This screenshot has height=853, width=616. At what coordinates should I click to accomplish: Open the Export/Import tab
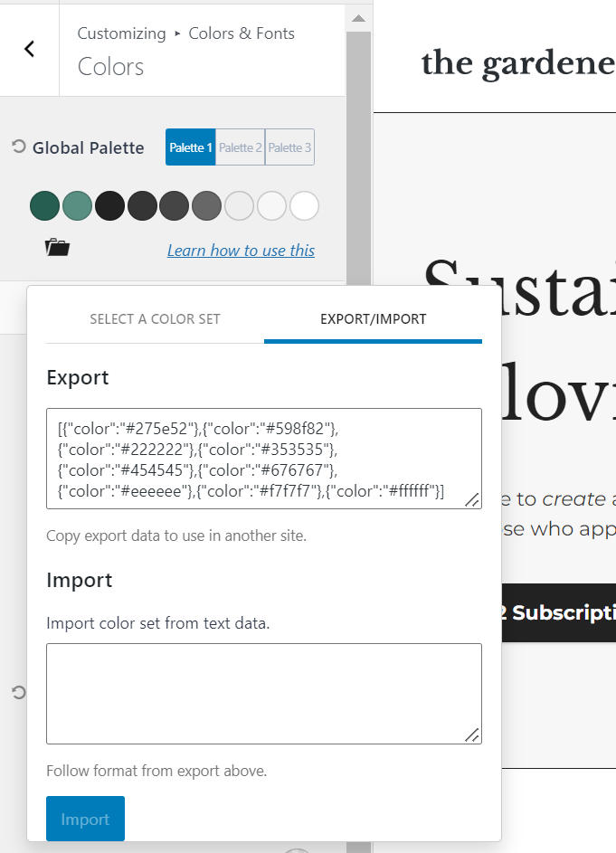(x=373, y=319)
